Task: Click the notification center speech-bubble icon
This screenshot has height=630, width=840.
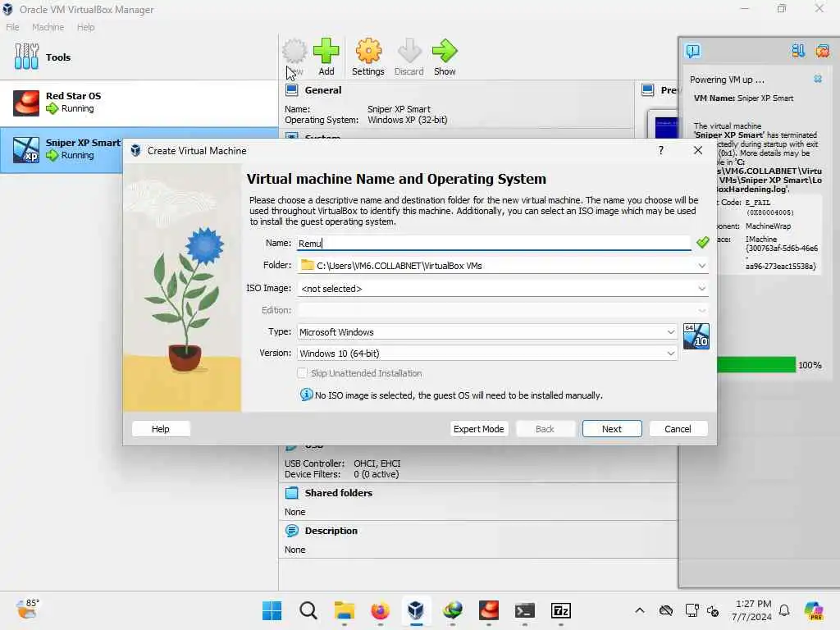Action: [x=692, y=51]
